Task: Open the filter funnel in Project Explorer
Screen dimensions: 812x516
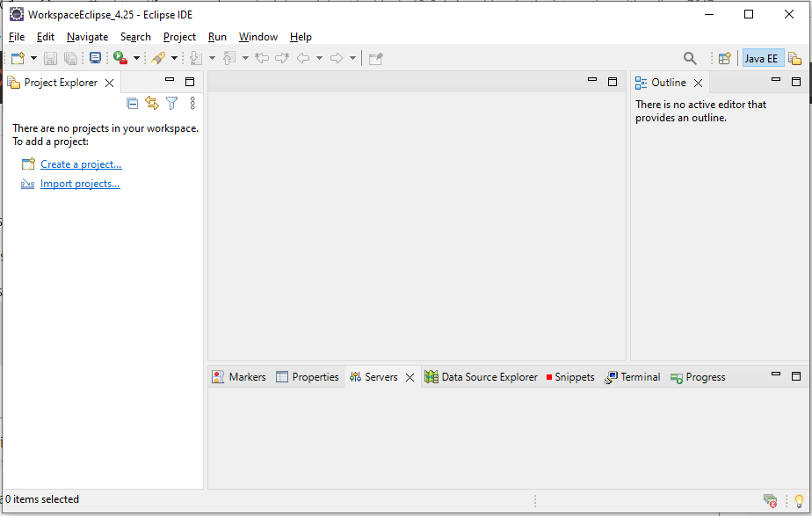Action: point(172,103)
